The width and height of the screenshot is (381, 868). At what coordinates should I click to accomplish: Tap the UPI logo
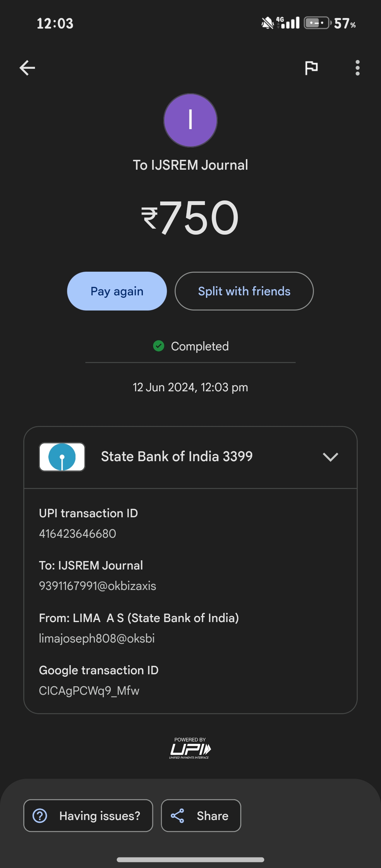pos(190,749)
